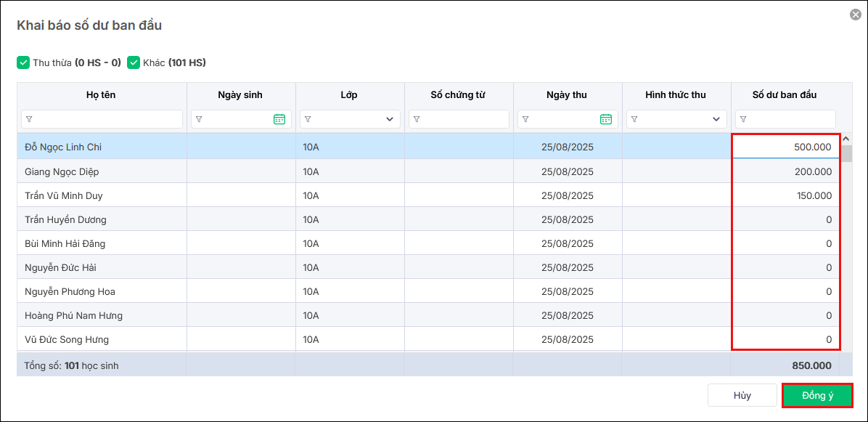Image resolution: width=868 pixels, height=422 pixels.
Task: Open the Ngày thu calendar picker
Action: click(606, 120)
